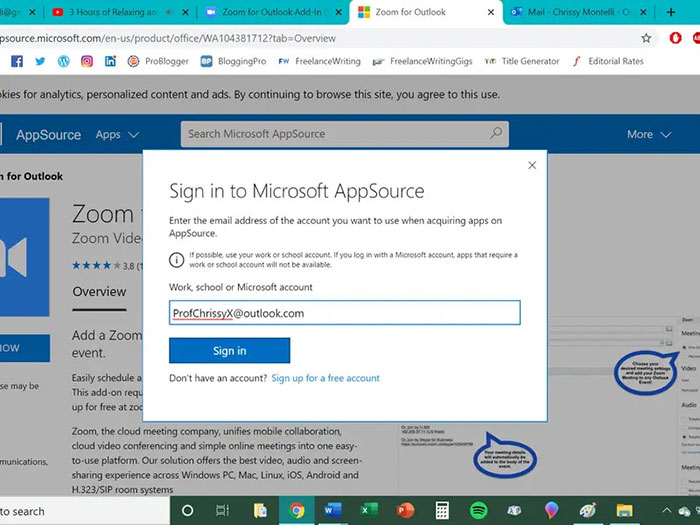The height and width of the screenshot is (525, 700).
Task: Open yellow File Explorer folder on taskbar
Action: click(x=625, y=510)
